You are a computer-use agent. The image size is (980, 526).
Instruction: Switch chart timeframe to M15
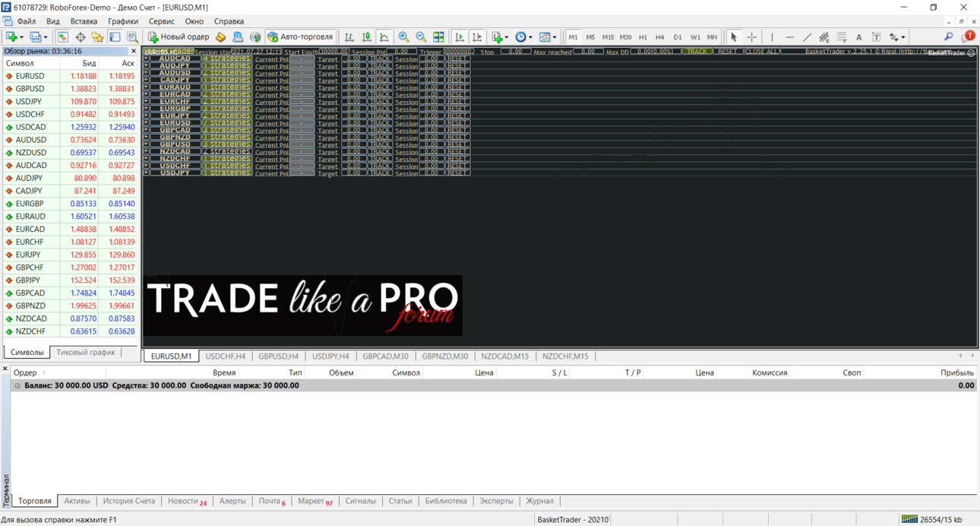coord(608,36)
